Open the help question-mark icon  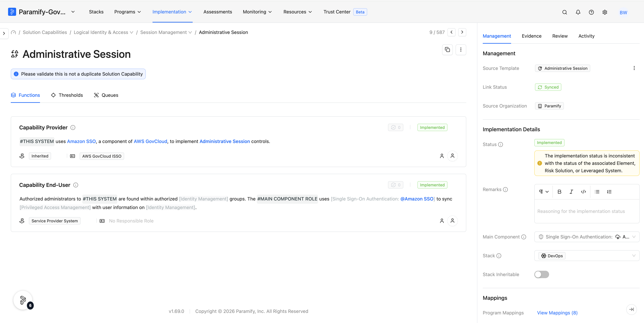click(x=591, y=12)
